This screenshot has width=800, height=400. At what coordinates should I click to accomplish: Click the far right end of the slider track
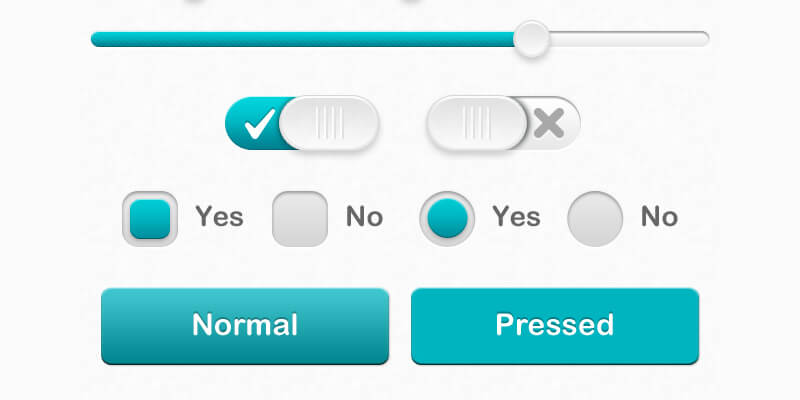[703, 39]
